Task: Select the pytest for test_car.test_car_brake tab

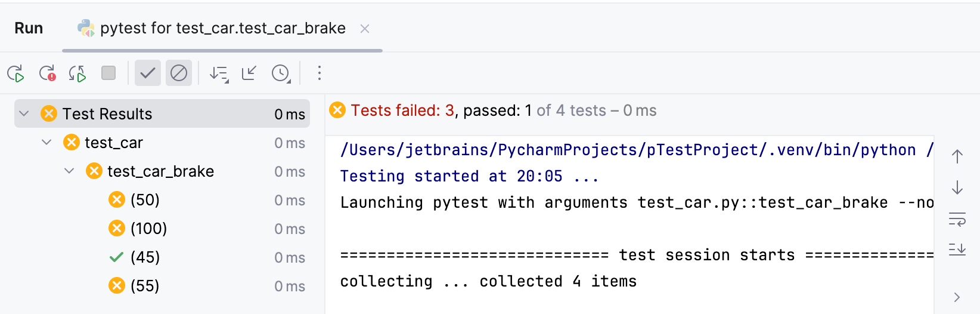Action: (x=222, y=28)
